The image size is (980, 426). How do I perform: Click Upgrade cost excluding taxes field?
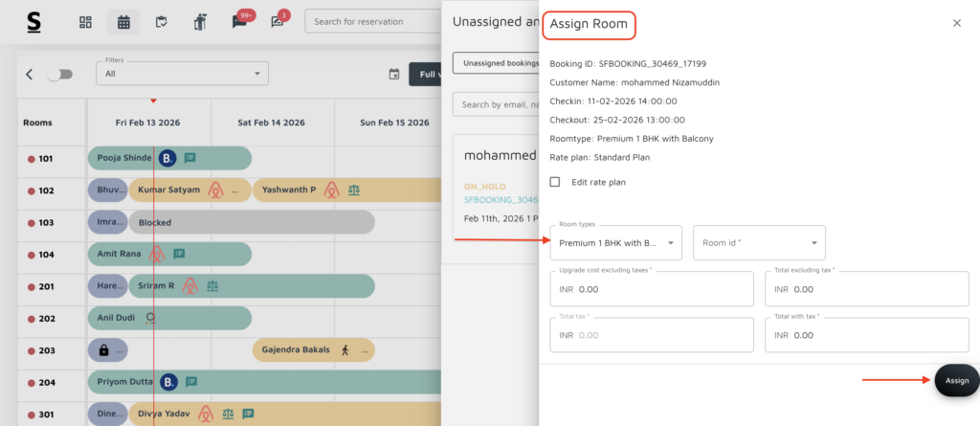(651, 289)
